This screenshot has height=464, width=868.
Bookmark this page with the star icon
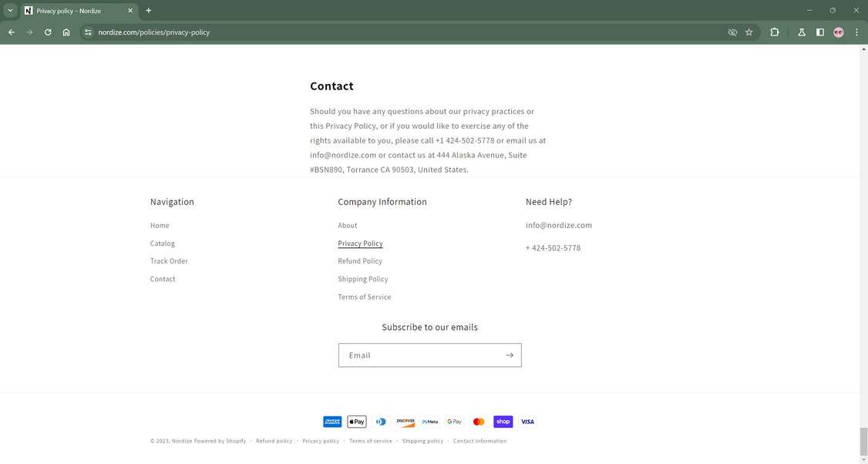[749, 32]
